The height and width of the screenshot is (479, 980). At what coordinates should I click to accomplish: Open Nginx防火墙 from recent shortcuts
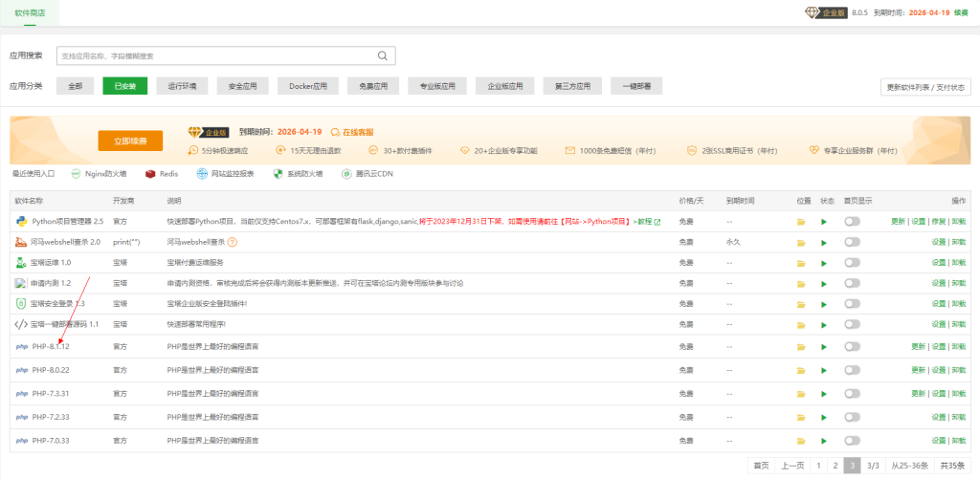77,174
